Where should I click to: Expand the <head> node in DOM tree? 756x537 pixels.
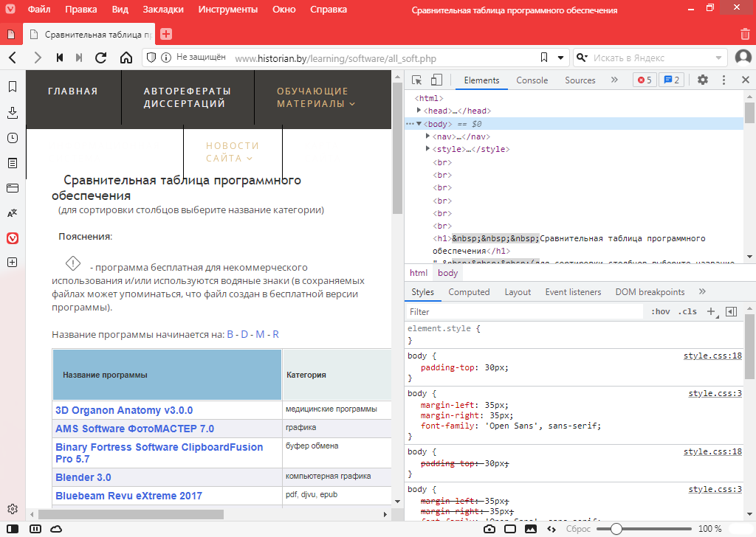click(x=419, y=111)
